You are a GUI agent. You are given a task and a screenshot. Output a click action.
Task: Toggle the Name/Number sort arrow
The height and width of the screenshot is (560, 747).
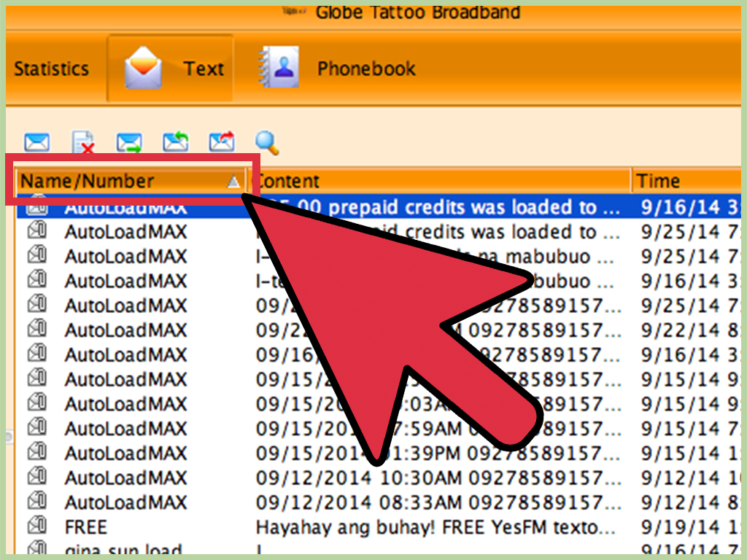pyautogui.click(x=233, y=182)
